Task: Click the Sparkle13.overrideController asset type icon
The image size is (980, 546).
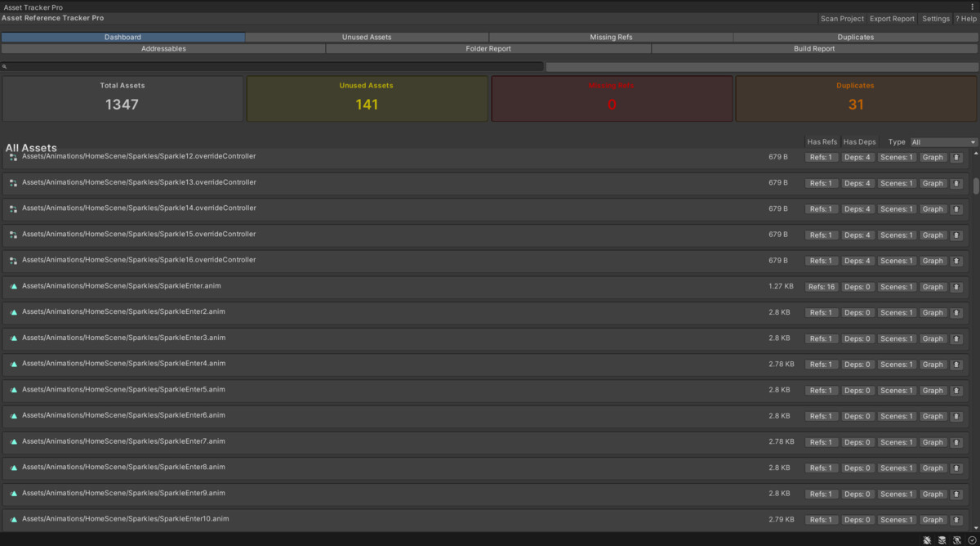Action: pyautogui.click(x=12, y=182)
